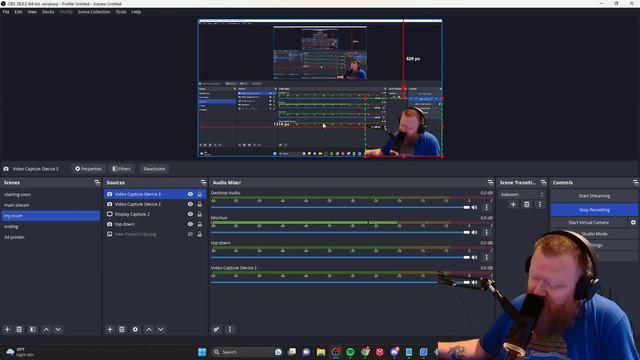
Task: Open the Tools menu
Action: [x=121, y=12]
